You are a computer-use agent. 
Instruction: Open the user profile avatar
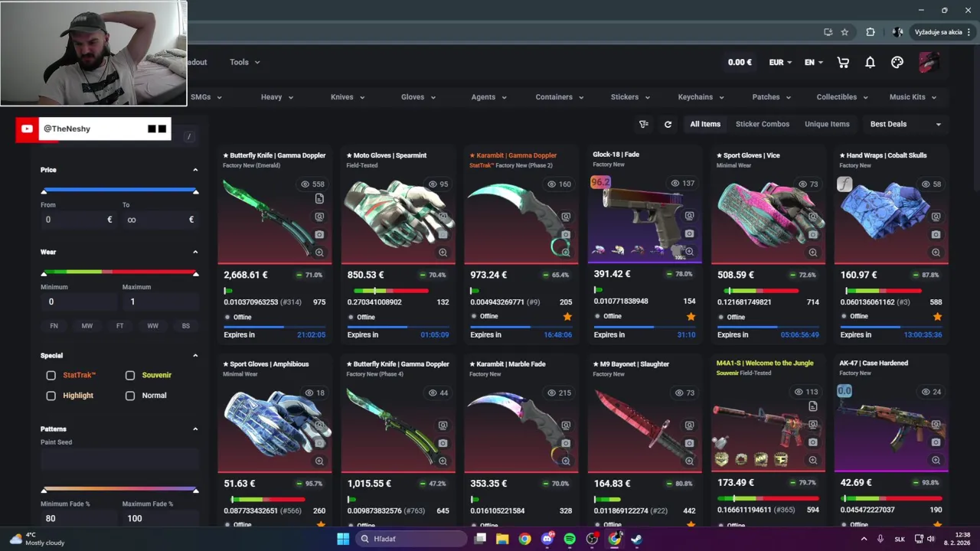point(929,63)
